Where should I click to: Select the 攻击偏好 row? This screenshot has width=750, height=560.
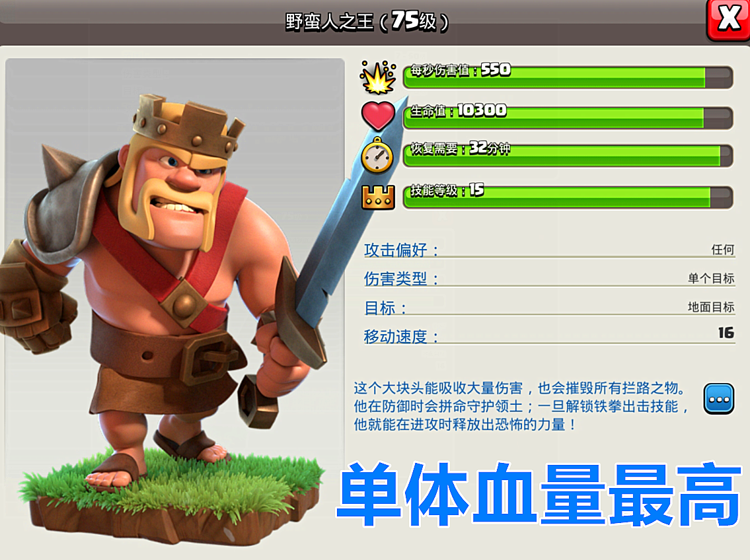pyautogui.click(x=549, y=250)
